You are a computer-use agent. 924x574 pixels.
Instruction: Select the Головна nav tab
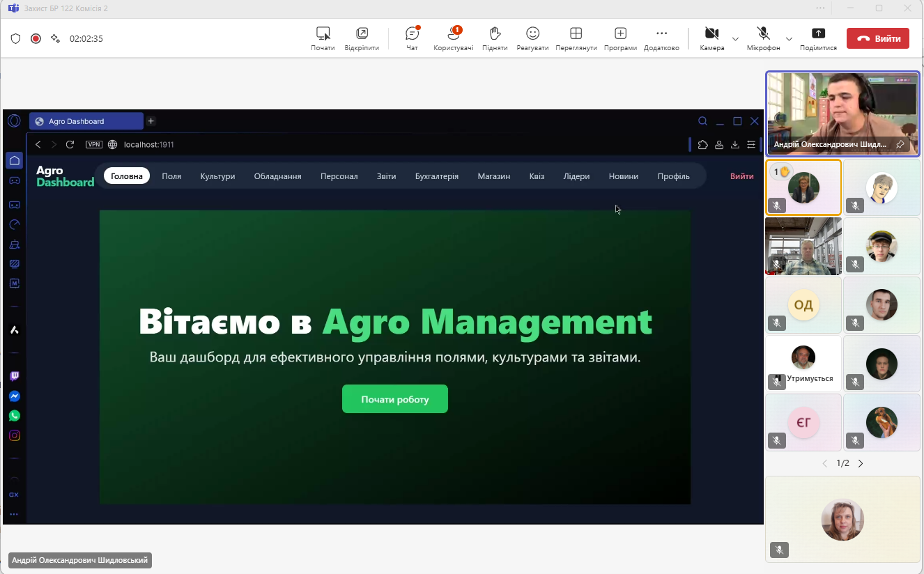click(x=127, y=176)
